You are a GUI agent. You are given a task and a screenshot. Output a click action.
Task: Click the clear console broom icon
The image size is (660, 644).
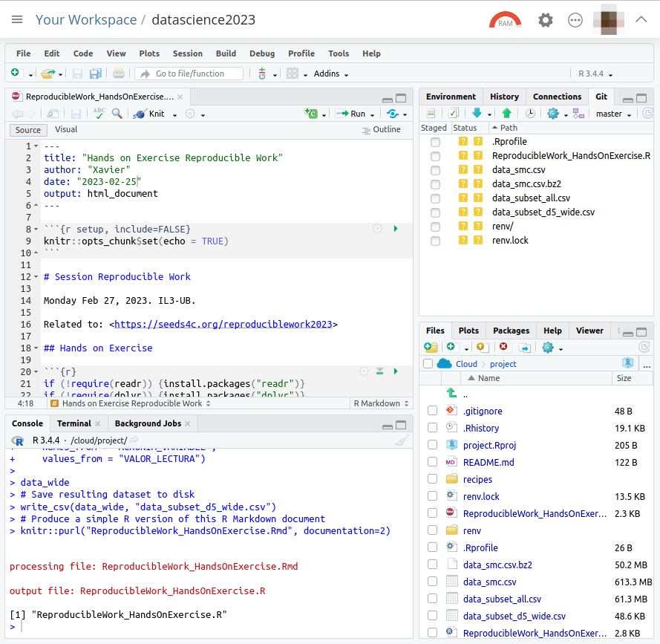402,440
